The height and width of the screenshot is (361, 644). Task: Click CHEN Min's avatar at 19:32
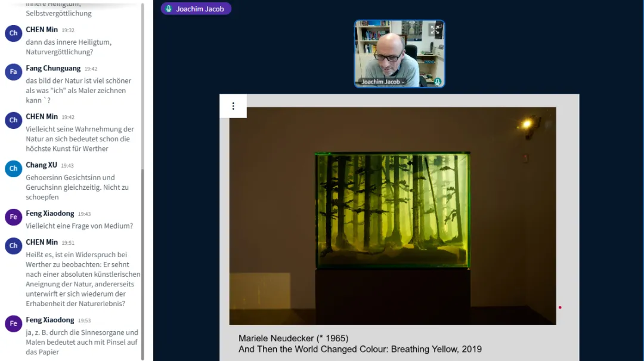[x=13, y=33]
